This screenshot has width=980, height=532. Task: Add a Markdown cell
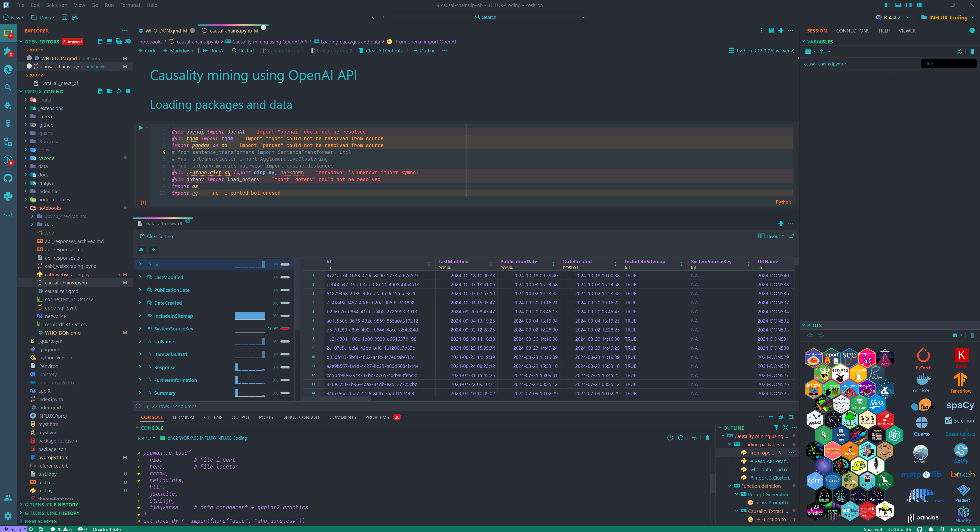coord(178,51)
